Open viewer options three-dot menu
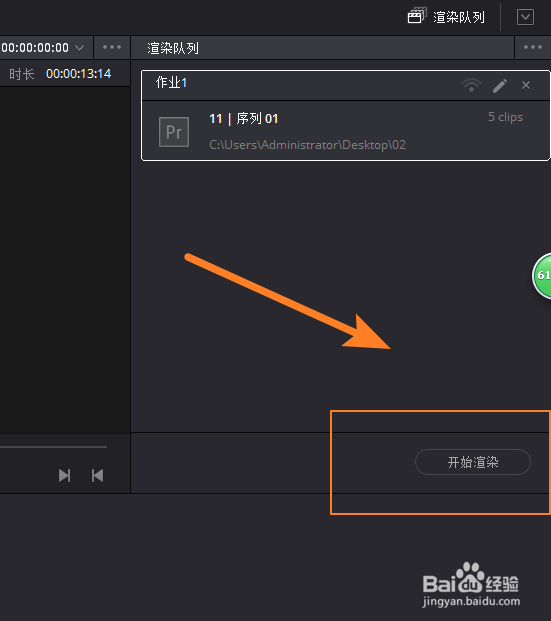 coord(112,47)
